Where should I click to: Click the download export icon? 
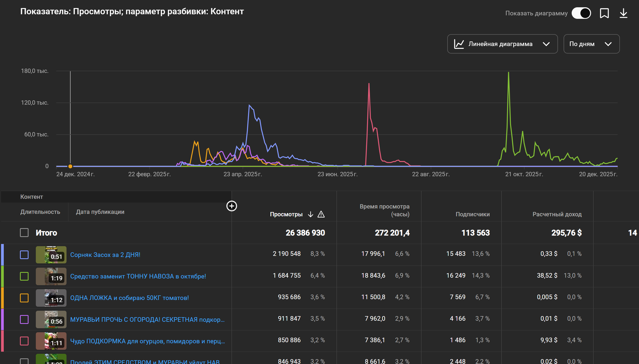(x=623, y=13)
